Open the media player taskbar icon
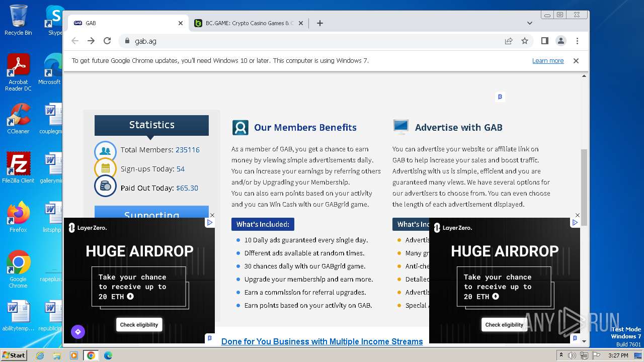The image size is (644, 362). click(x=73, y=355)
